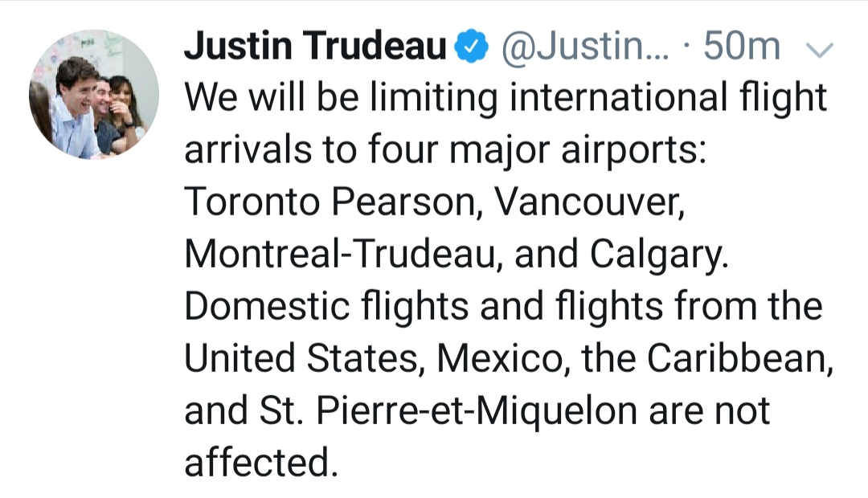The height and width of the screenshot is (498, 868).
Task: Click 'the Caribbean,' in the tweet text
Action: 707,358
